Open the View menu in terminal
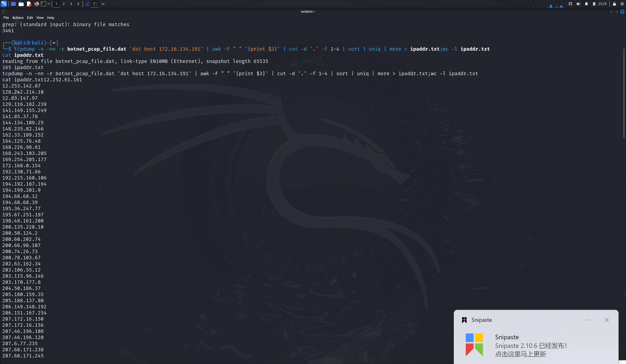 40,18
